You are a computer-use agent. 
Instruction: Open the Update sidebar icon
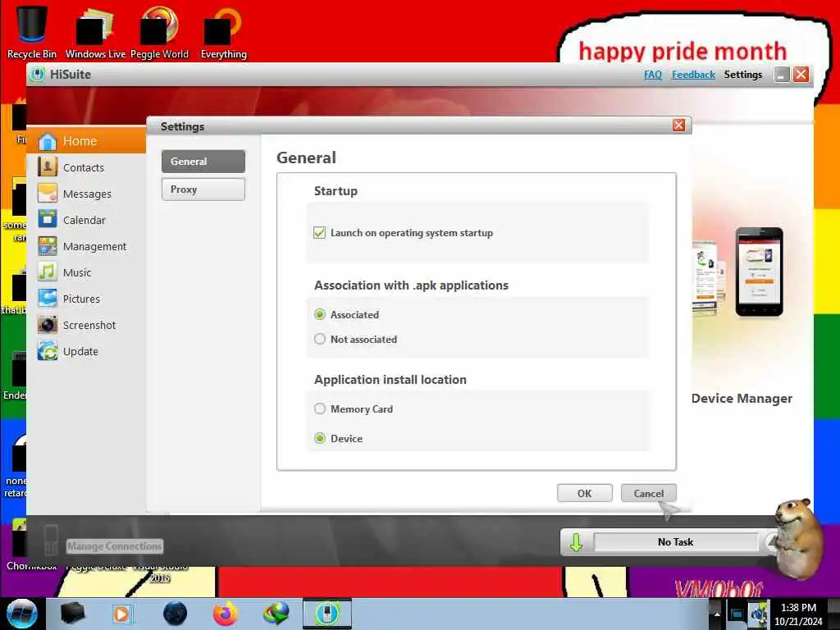point(47,351)
